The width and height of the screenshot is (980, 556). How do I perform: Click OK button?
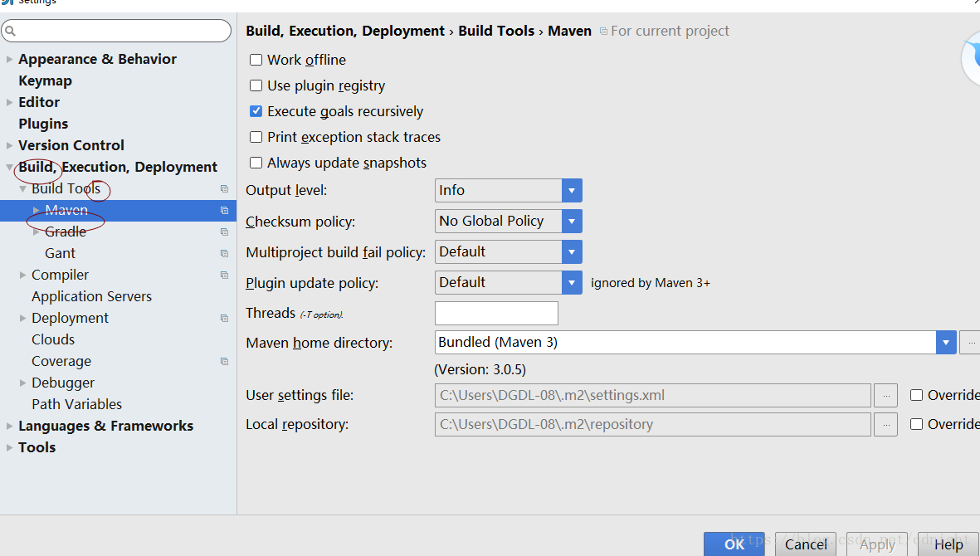(x=734, y=544)
